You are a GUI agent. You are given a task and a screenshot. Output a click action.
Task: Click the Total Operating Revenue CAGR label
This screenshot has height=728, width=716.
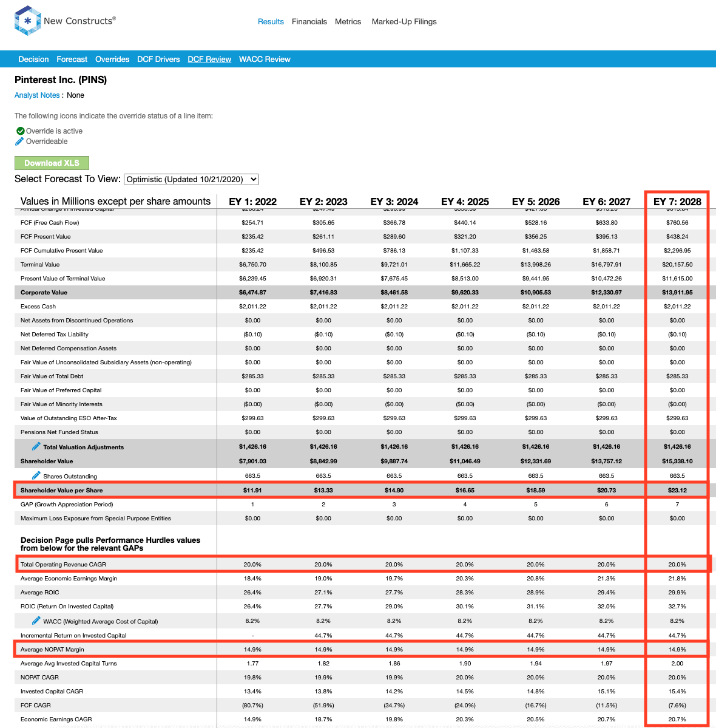[x=63, y=565]
